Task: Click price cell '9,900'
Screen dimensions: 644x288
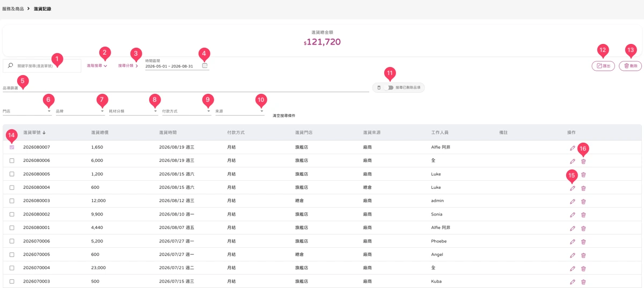Action: tap(97, 215)
